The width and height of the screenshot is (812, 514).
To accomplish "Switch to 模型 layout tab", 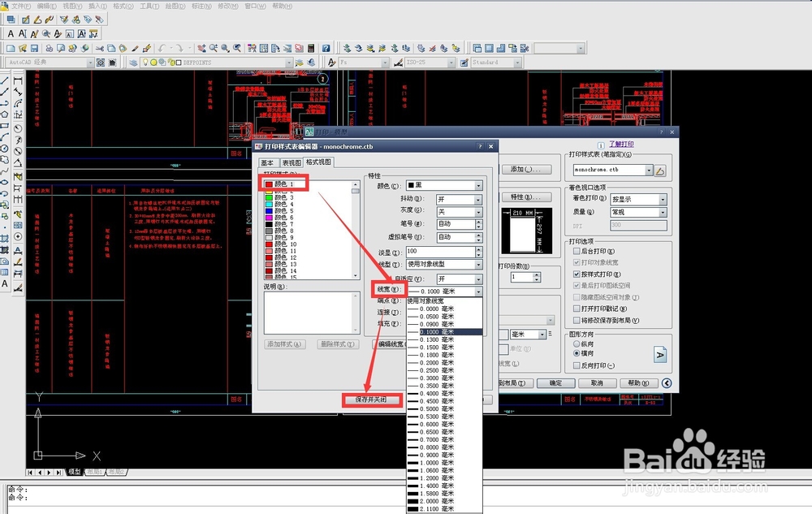I will tap(75, 472).
